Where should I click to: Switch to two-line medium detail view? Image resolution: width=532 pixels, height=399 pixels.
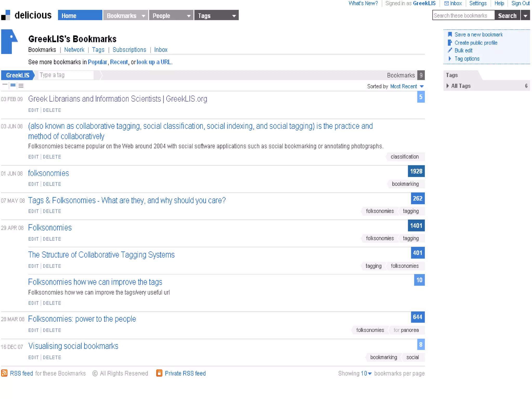[x=13, y=85]
